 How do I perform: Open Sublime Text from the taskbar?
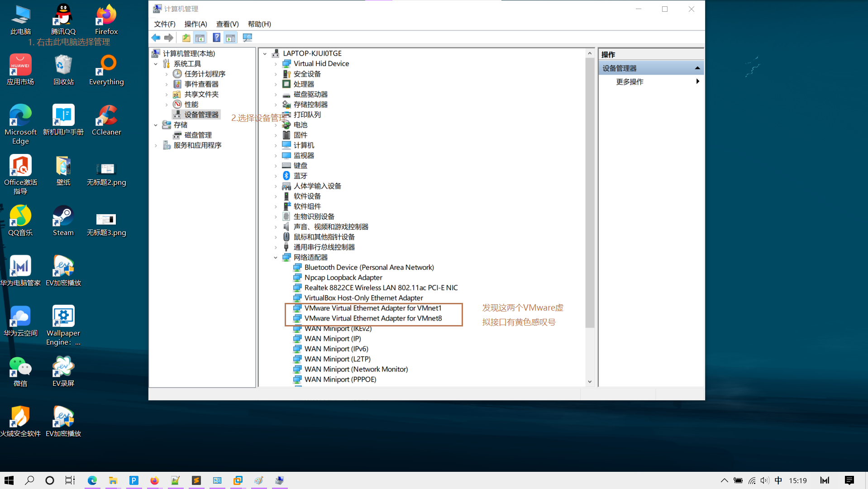click(x=196, y=480)
